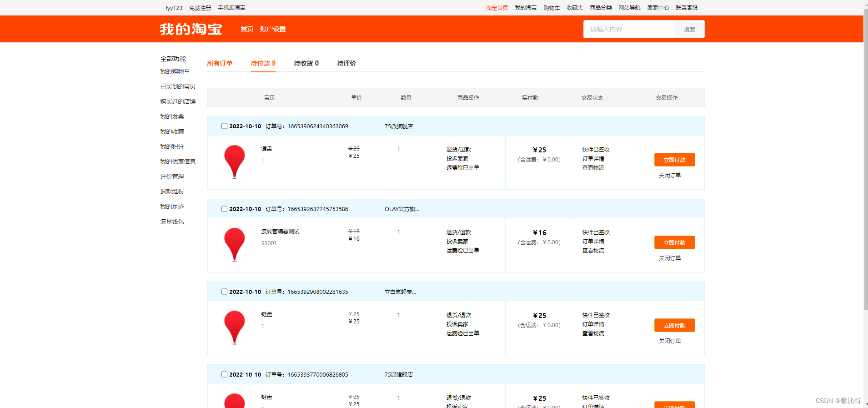
Task: Click 退货/退款 for 波纹管编辑测试 order
Action: pos(458,232)
